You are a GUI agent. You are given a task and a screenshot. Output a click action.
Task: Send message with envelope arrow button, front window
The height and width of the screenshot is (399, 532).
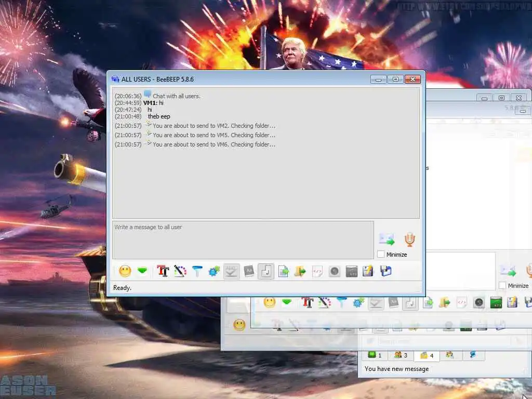click(387, 240)
